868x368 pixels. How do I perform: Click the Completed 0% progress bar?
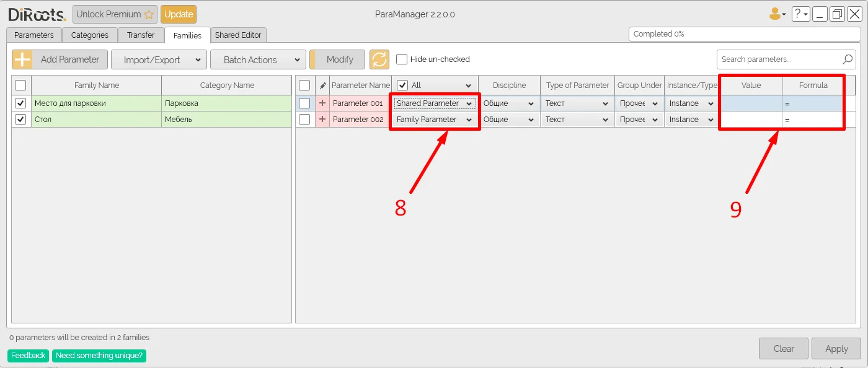[742, 34]
